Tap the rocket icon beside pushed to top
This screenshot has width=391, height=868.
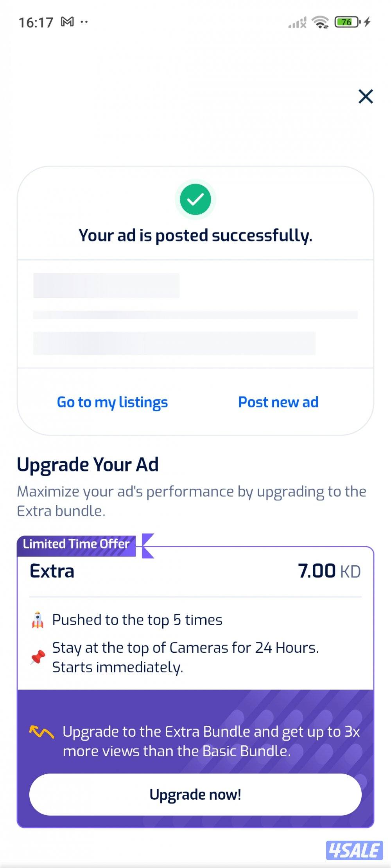point(38,620)
